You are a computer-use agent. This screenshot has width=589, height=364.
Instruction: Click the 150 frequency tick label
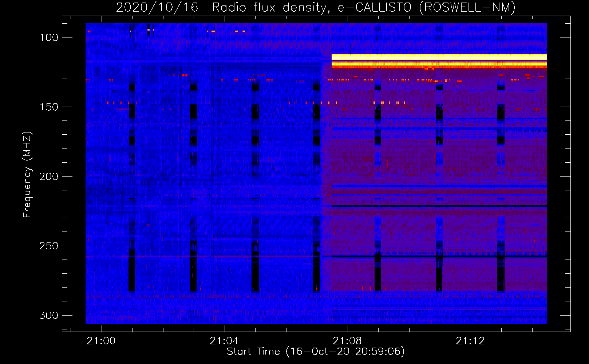49,107
